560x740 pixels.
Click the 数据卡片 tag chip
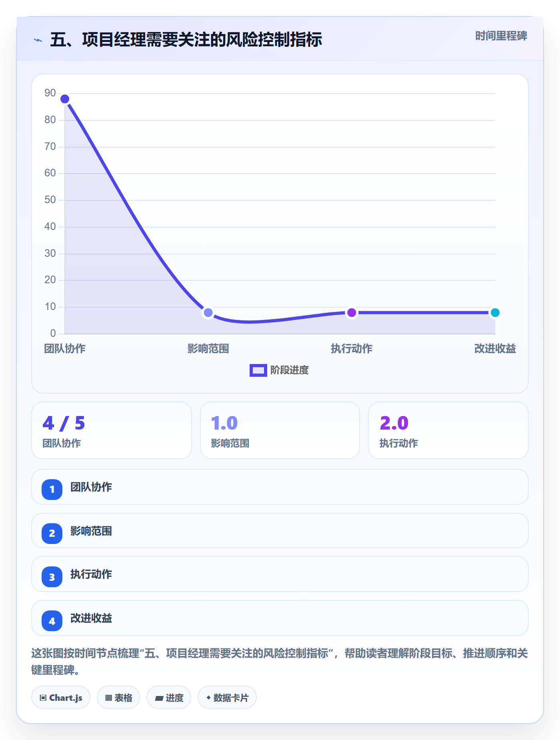coord(227,697)
